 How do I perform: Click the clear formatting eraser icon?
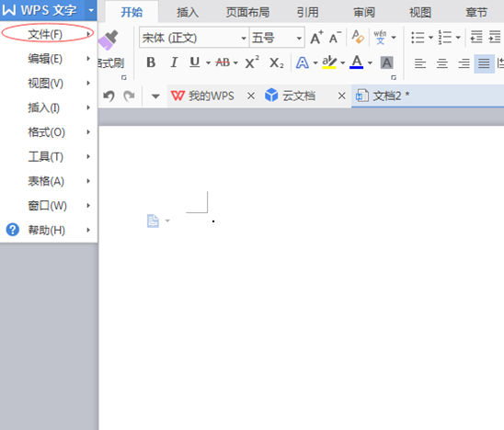click(358, 37)
